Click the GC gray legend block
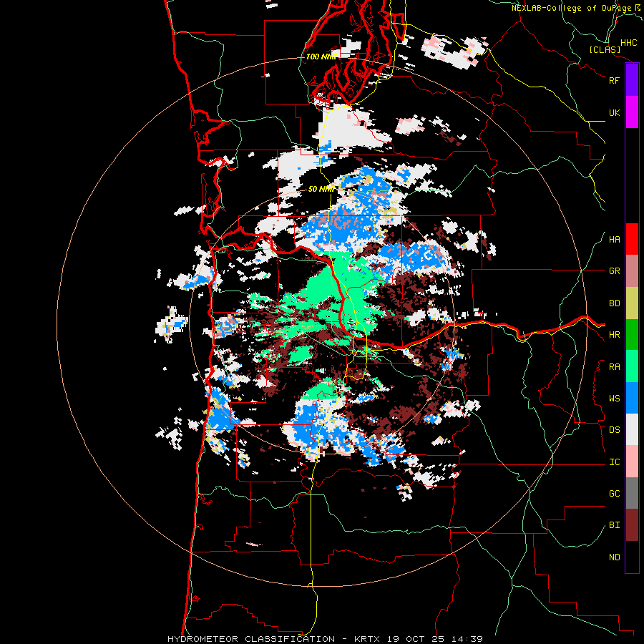 coord(632,493)
